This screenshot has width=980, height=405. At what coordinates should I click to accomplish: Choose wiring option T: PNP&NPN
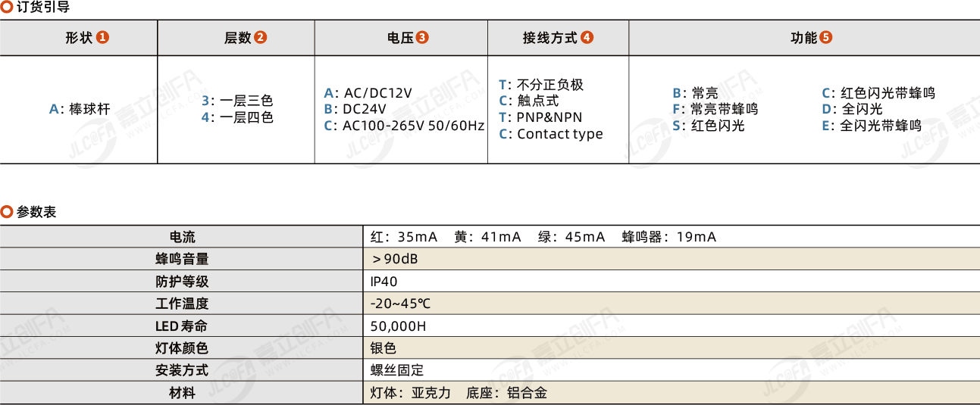coord(542,117)
